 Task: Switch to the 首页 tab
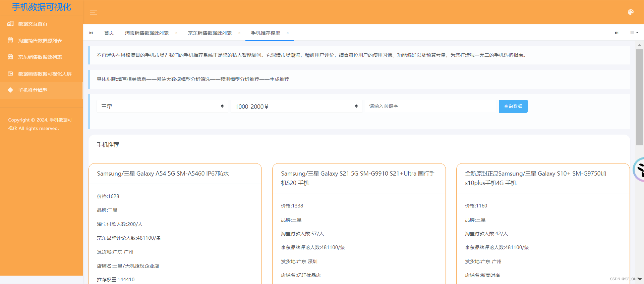coord(109,33)
